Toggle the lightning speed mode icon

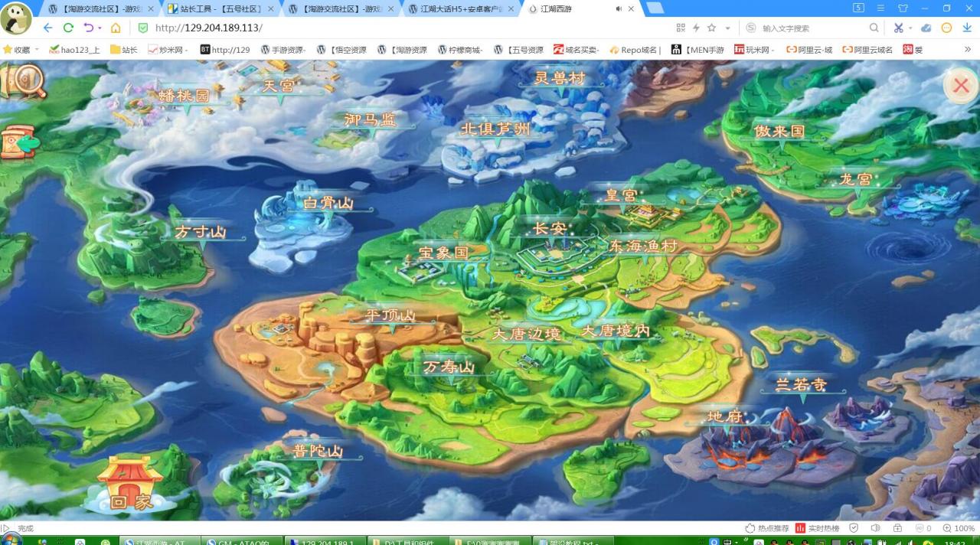click(x=696, y=28)
